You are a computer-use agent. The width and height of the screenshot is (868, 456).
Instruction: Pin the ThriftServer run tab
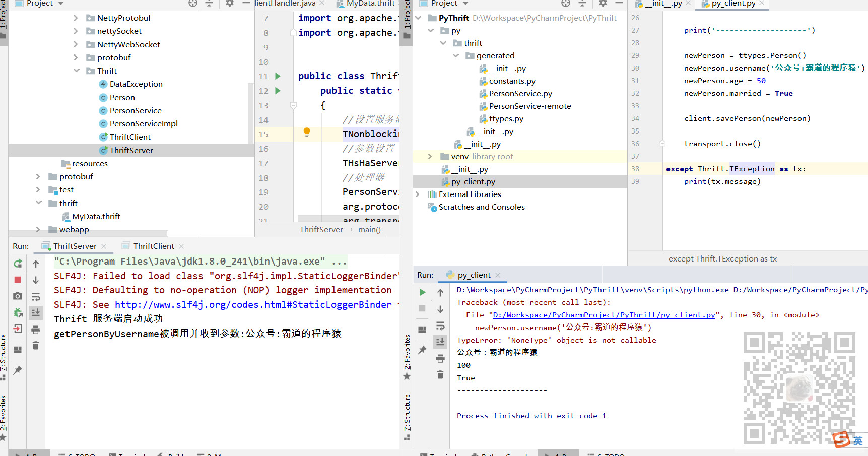(18, 370)
